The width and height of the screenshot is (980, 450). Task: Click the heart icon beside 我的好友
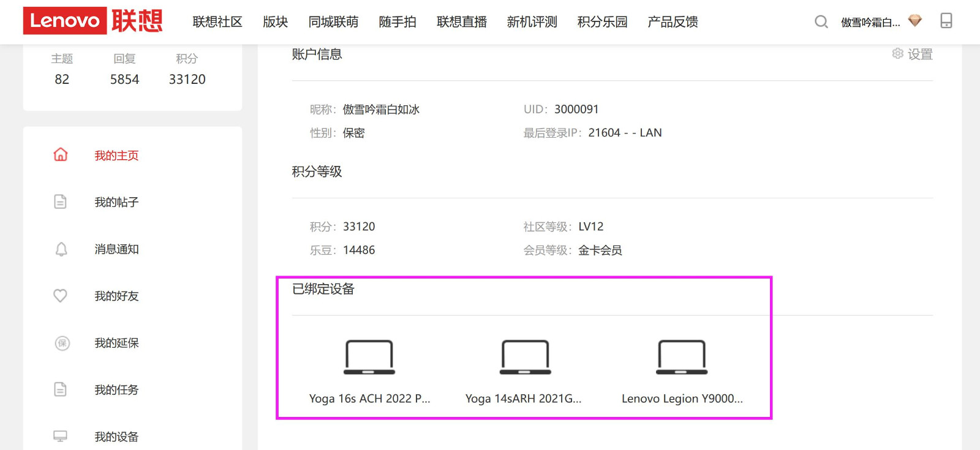60,296
